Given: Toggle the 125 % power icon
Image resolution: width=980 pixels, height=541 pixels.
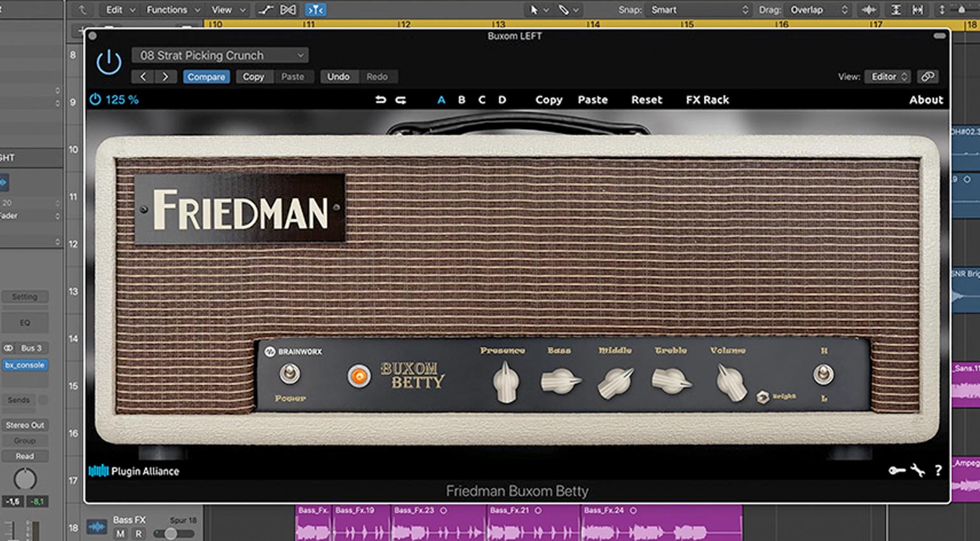Looking at the screenshot, I should [95, 99].
